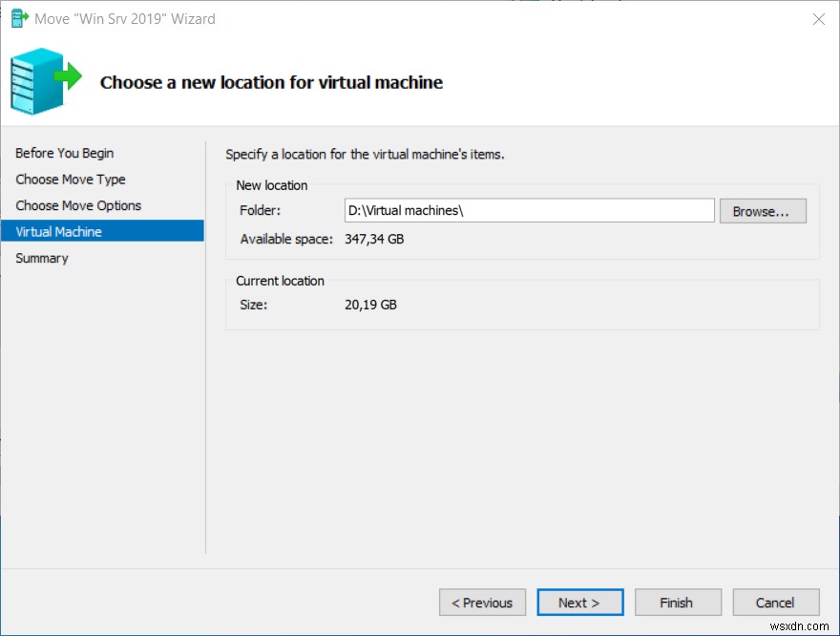This screenshot has width=840, height=636.
Task: Click the Move wizard title bar icon
Action: point(18,18)
